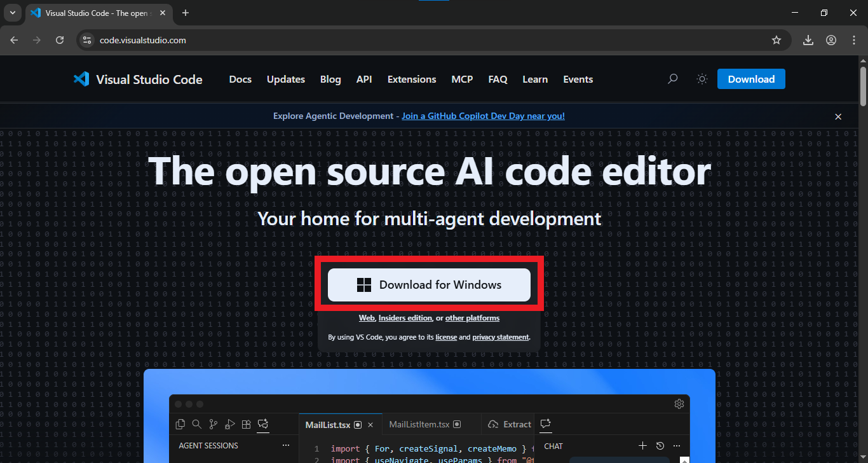The image size is (868, 463).
Task: Reload the page with refresh icon
Action: 60,40
